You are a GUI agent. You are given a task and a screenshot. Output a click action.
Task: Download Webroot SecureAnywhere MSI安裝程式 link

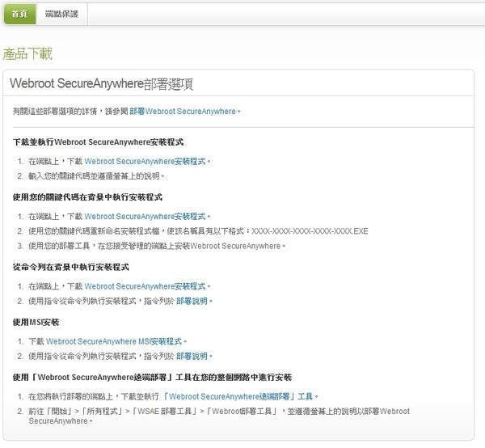coord(114,341)
